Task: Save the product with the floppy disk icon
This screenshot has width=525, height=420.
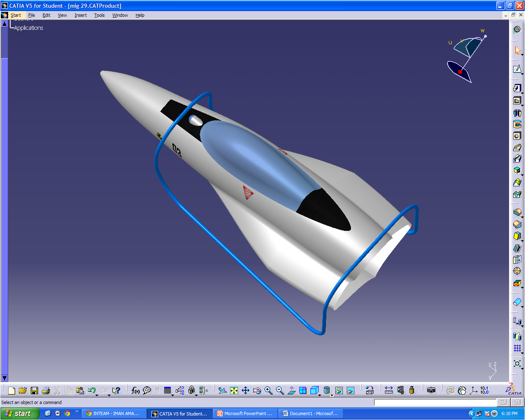Action: (x=34, y=391)
